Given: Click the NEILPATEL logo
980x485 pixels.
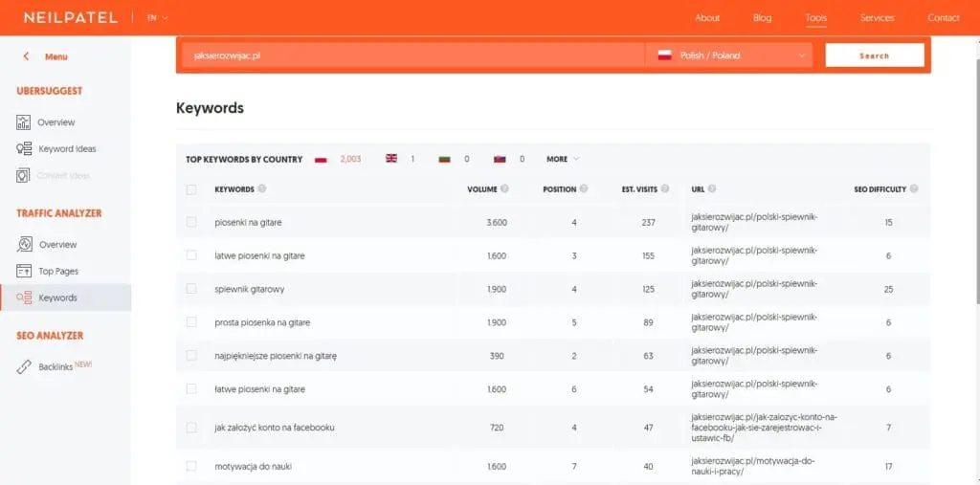Looking at the screenshot, I should click(x=71, y=18).
